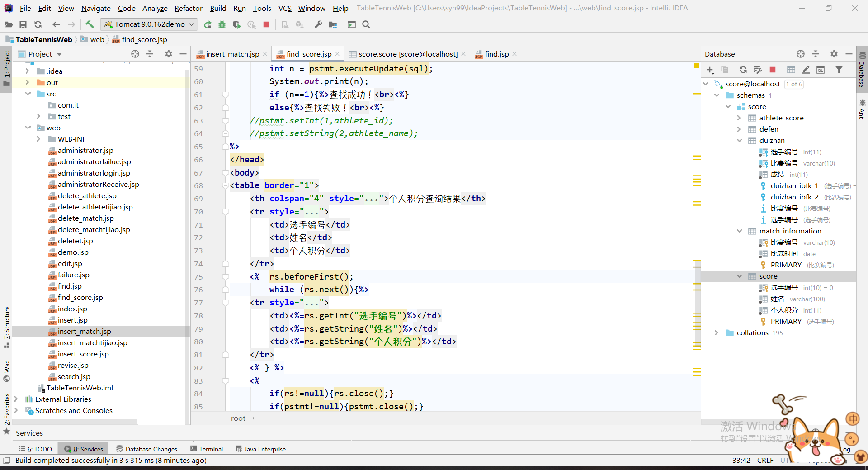Screen dimensions: 868x470
Task: Collapse the duizhan table node
Action: click(740, 140)
